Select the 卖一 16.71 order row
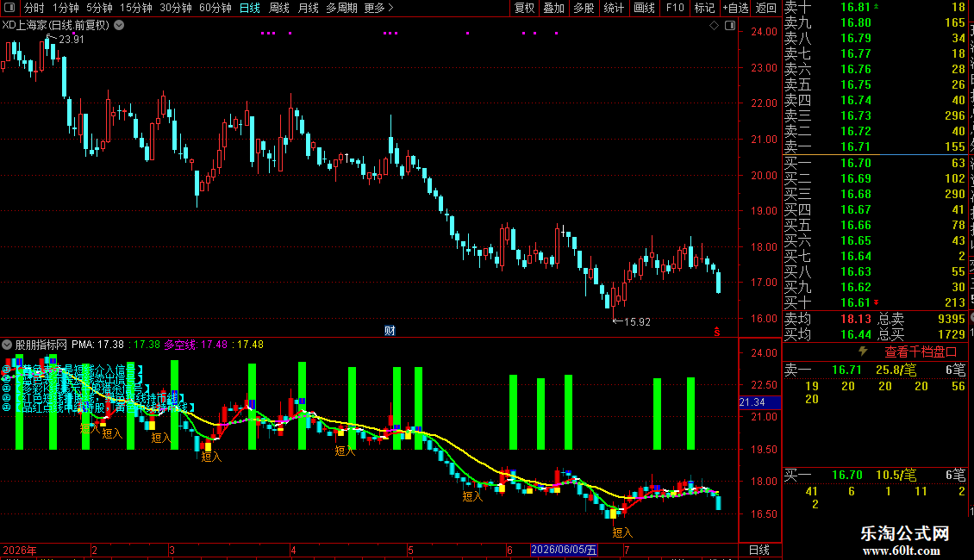 click(x=875, y=146)
